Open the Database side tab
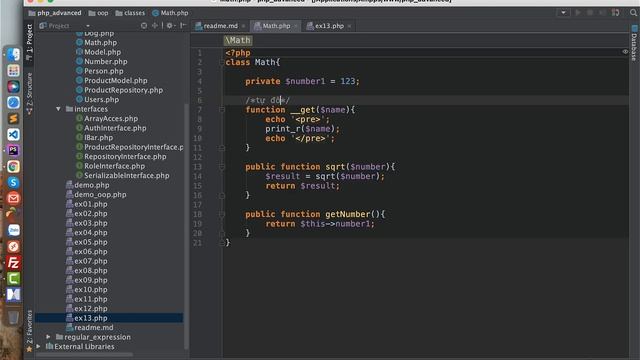This screenshot has height=360, width=640. pos(634,43)
